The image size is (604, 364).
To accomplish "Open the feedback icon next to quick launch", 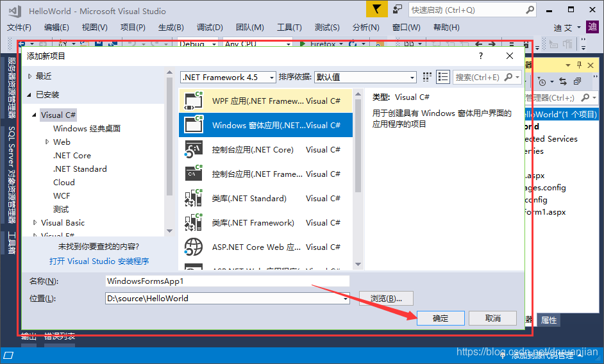I will pyautogui.click(x=397, y=9).
